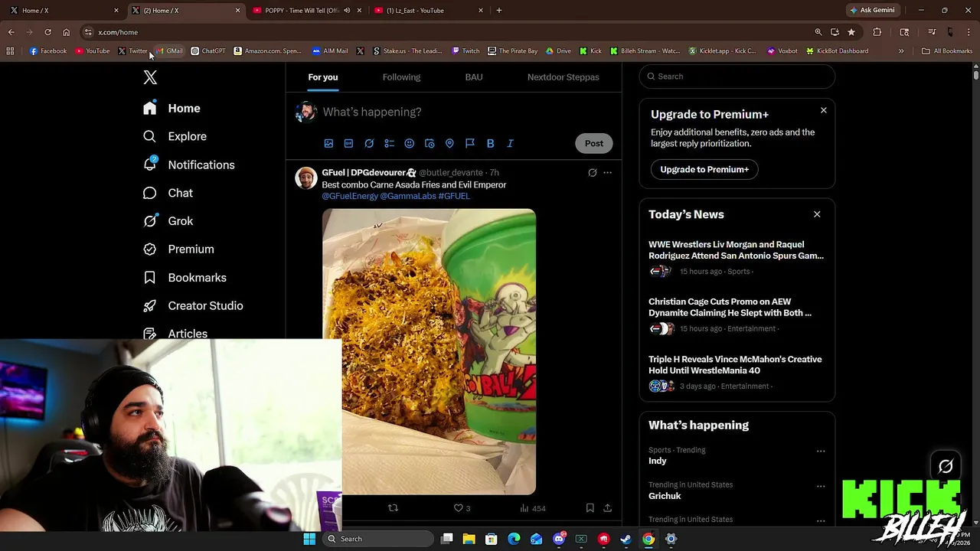Share the GFuel tweet
The height and width of the screenshot is (551, 980).
(x=607, y=508)
